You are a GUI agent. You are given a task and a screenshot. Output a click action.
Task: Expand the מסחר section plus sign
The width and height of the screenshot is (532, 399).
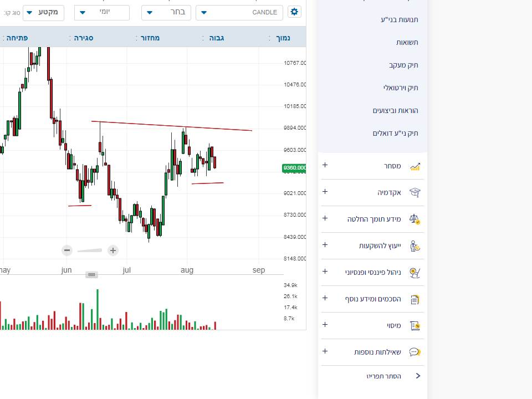[325, 165]
